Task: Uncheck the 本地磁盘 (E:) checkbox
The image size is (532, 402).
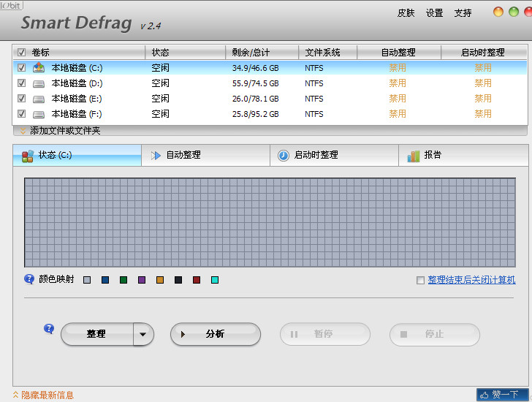Action: 21,99
